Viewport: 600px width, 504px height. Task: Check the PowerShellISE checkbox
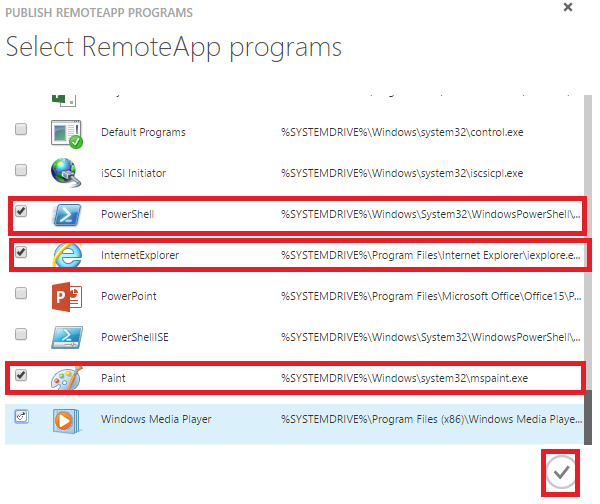tap(21, 334)
